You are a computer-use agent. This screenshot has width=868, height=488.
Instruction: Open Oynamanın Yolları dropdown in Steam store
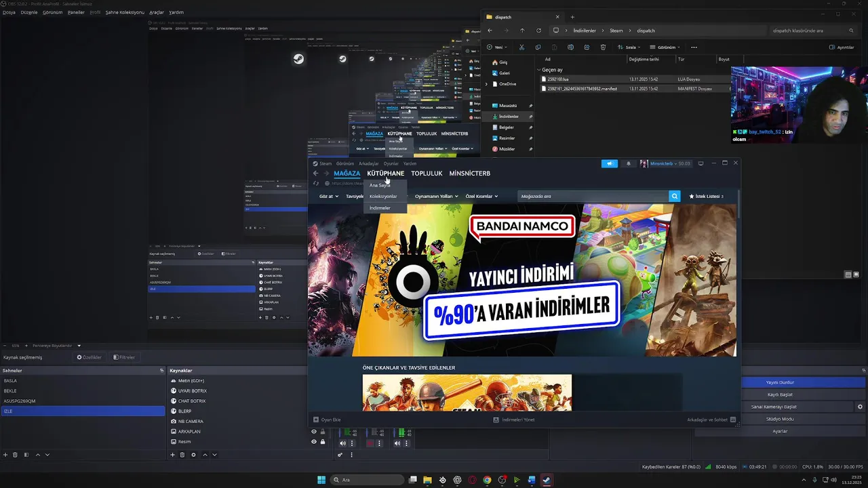pyautogui.click(x=437, y=197)
